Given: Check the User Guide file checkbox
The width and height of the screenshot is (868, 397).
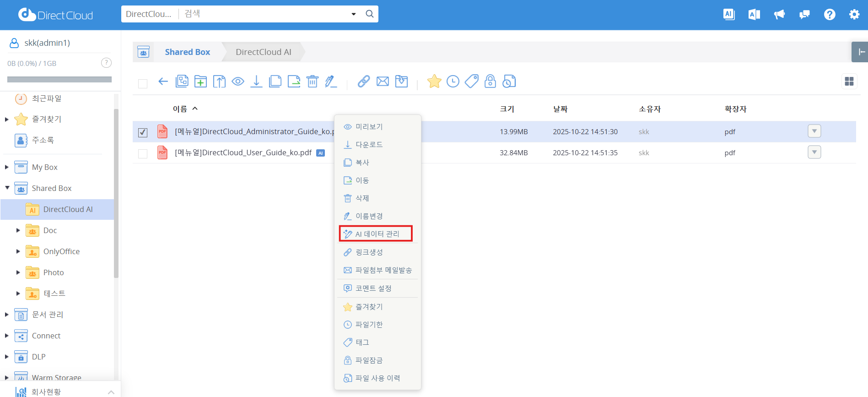Looking at the screenshot, I should tap(143, 153).
